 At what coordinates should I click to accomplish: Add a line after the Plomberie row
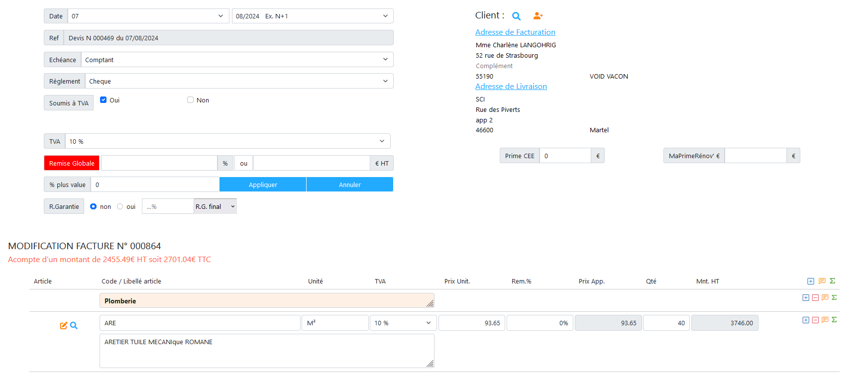point(806,297)
